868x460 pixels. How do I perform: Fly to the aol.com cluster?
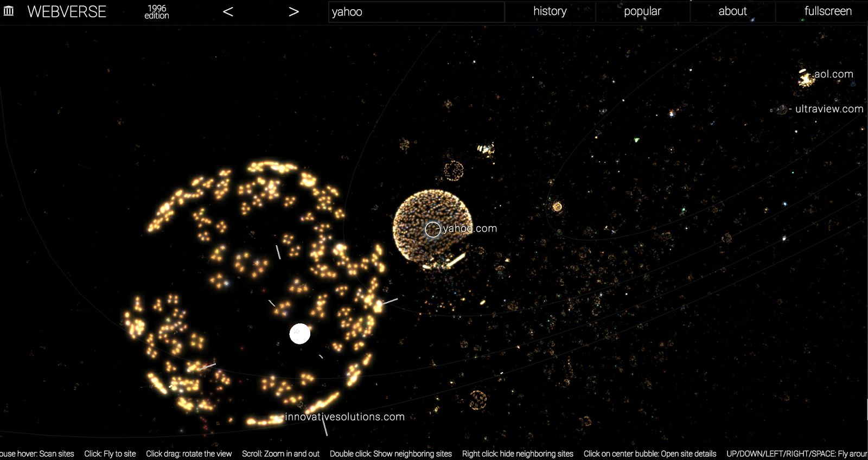click(x=806, y=79)
